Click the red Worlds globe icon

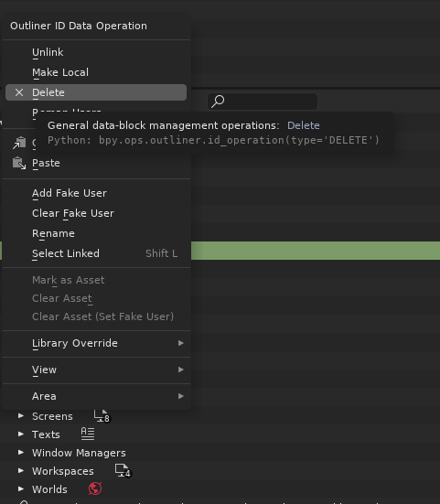tap(95, 488)
